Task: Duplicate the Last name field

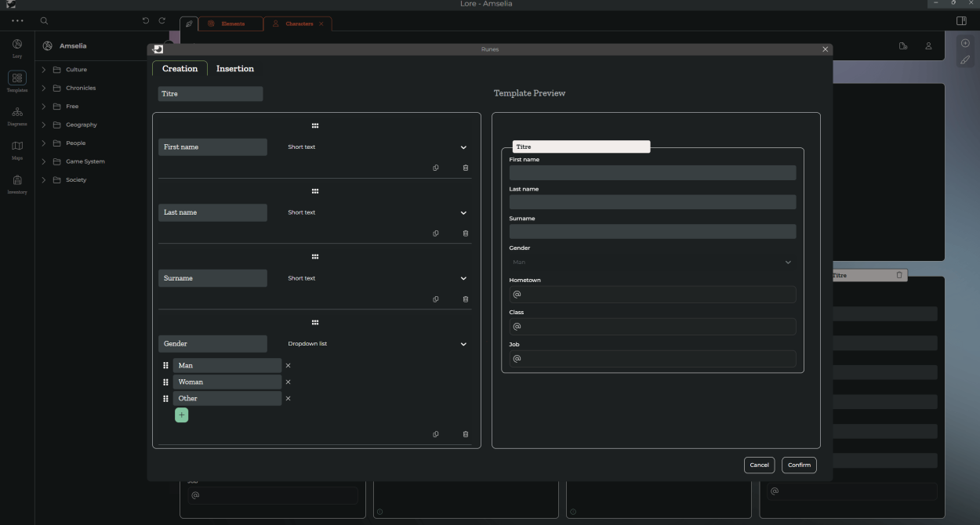Action: pos(436,234)
